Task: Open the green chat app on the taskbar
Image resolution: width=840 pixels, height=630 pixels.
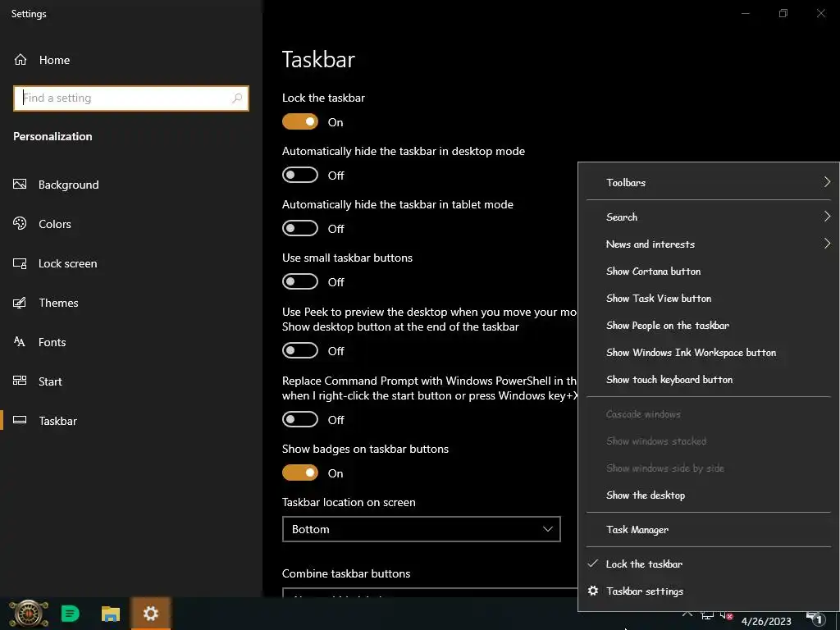Action: [x=71, y=614]
